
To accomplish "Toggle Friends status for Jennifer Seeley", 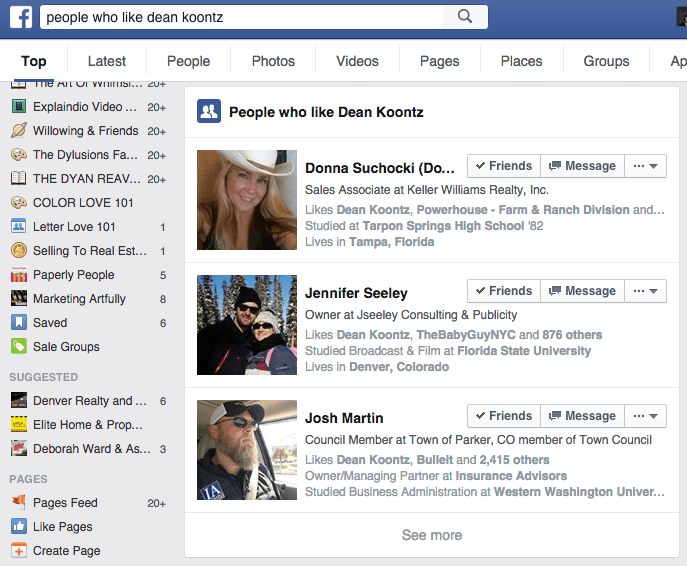I will point(504,291).
